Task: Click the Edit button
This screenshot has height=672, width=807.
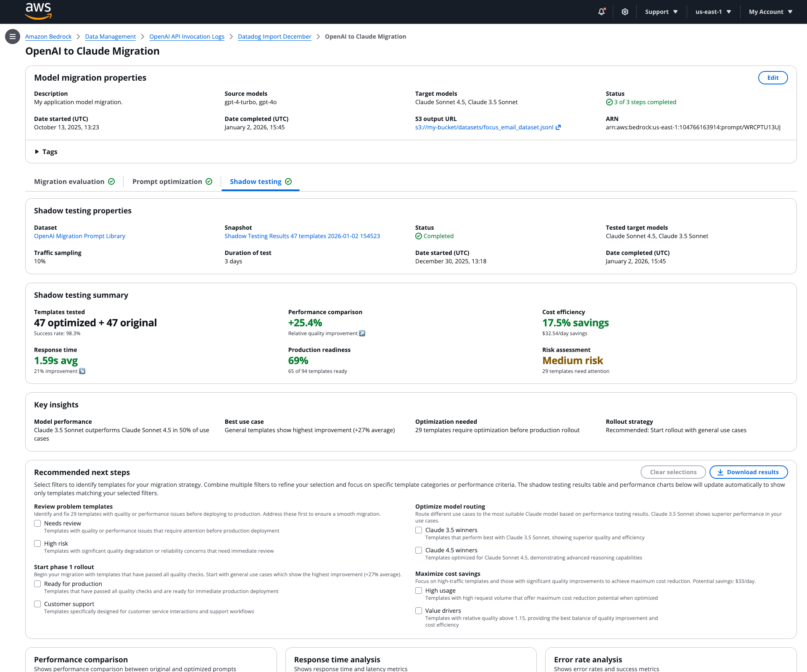Action: click(773, 78)
